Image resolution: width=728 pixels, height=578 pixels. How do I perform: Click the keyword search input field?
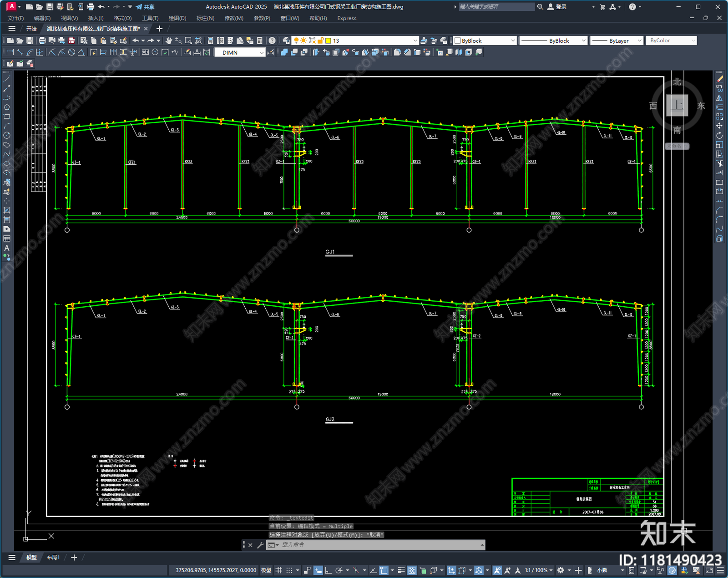pyautogui.click(x=496, y=7)
